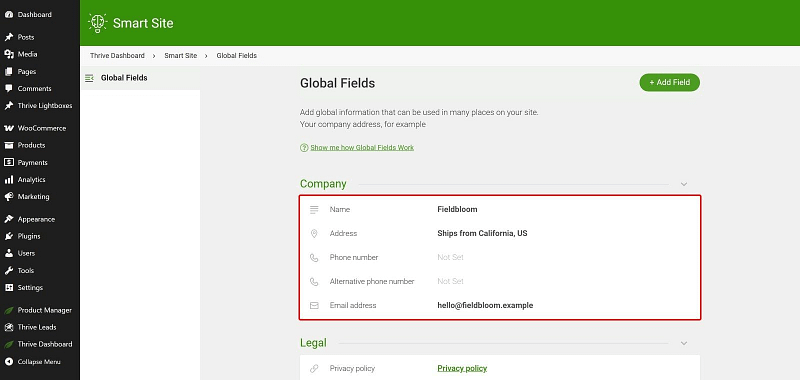Click the Email address envelope icon
Screen dimensions: 800x380
314,306
